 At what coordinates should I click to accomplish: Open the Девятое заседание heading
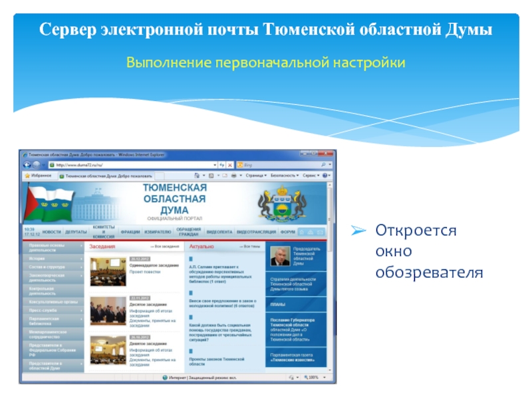[x=148, y=344]
